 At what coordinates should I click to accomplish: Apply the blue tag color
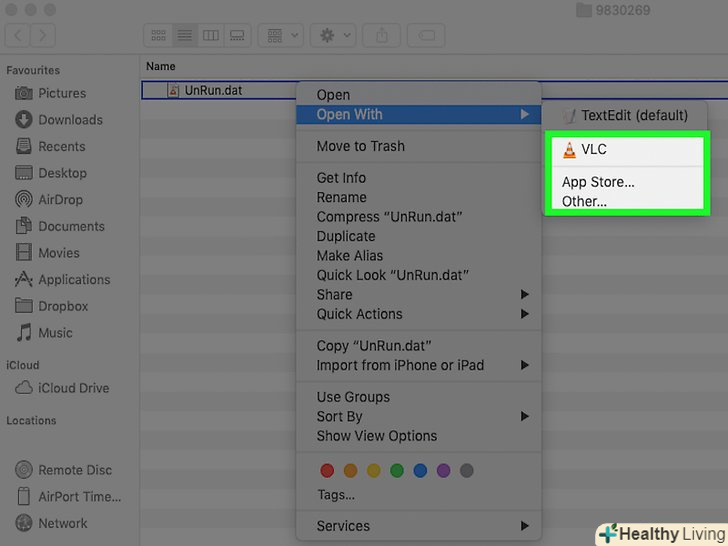coord(420,470)
